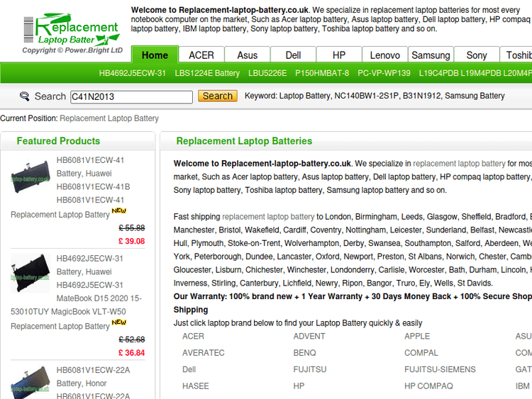Focus the search text field containing C41N2013
Image resolution: width=532 pixels, height=399 pixels.
pyautogui.click(x=131, y=96)
